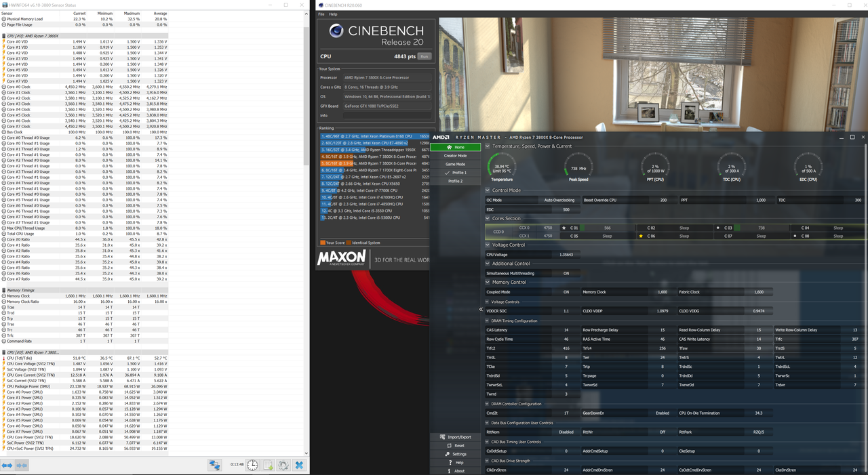Screen dimensions: 868x475
Task: Open Ryzen Master About
Action: 456,471
